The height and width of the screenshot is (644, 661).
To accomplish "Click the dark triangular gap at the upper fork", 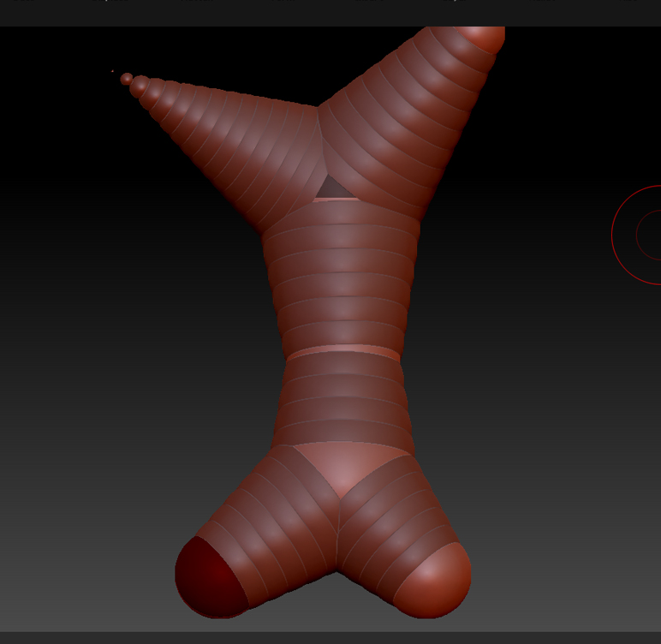I will point(334,188).
